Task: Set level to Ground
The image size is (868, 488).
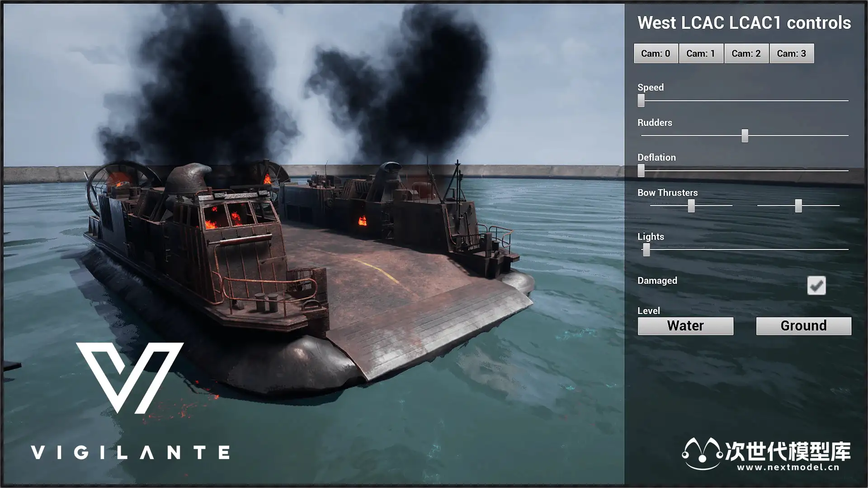Action: (803, 326)
